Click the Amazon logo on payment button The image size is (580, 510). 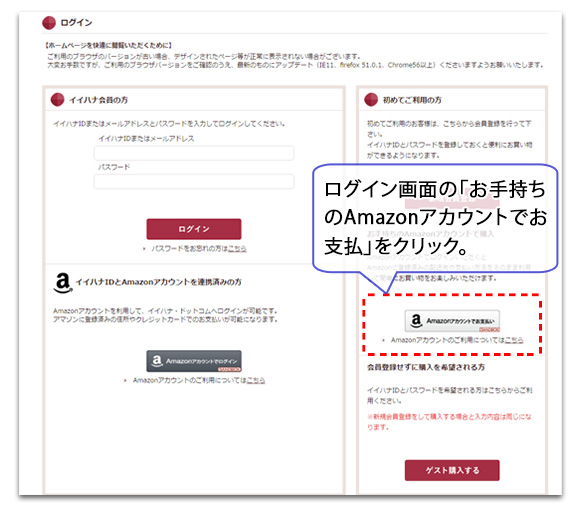(416, 320)
